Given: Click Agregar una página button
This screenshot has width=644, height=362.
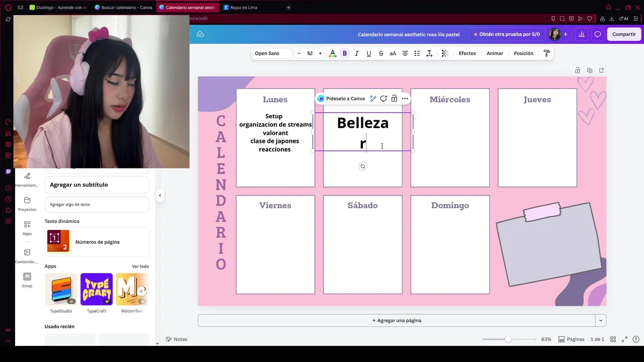Looking at the screenshot, I should [396, 320].
